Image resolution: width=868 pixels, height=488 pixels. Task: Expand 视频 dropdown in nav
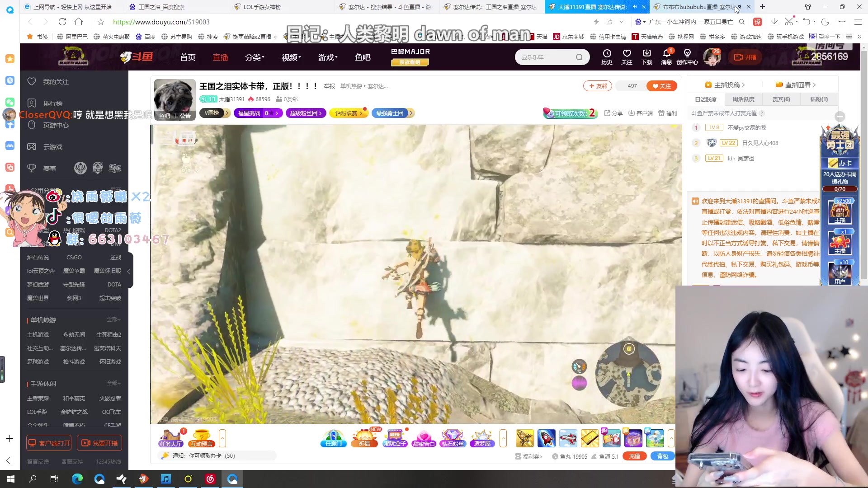[291, 57]
